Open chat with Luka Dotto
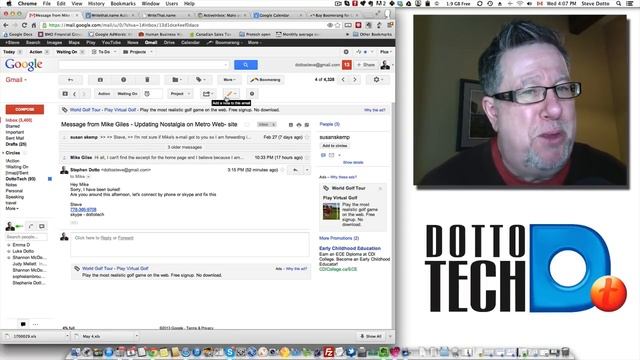640x360 pixels. point(23,251)
